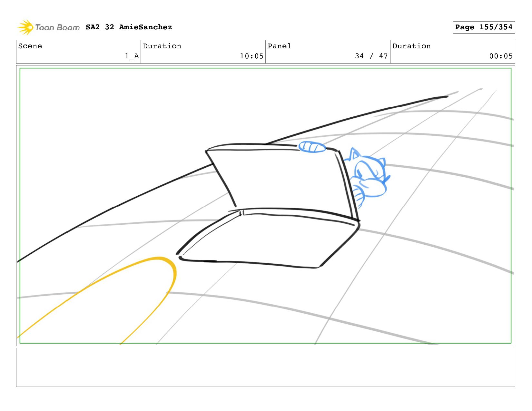Select the panel number '34 / 47'
This screenshot has width=532, height=411.
pyautogui.click(x=371, y=56)
